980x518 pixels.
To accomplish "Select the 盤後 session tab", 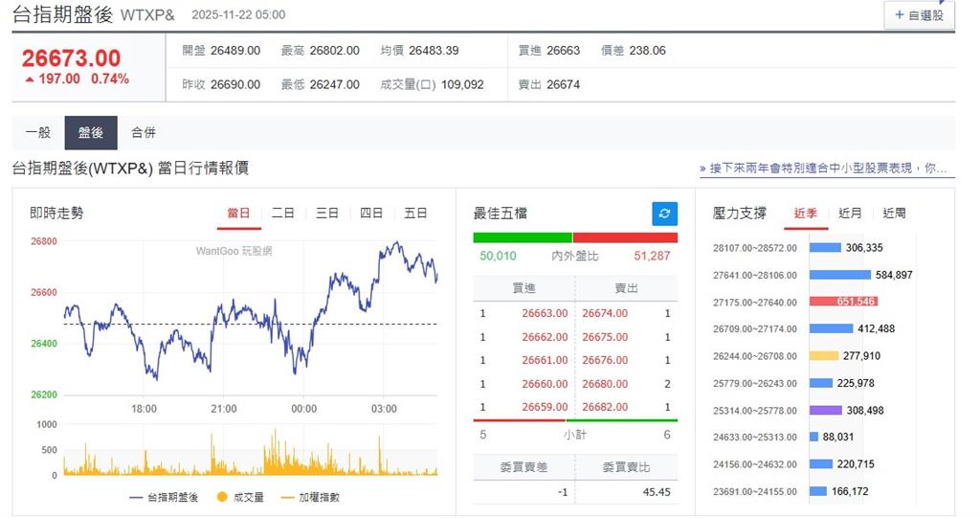I will [x=91, y=133].
